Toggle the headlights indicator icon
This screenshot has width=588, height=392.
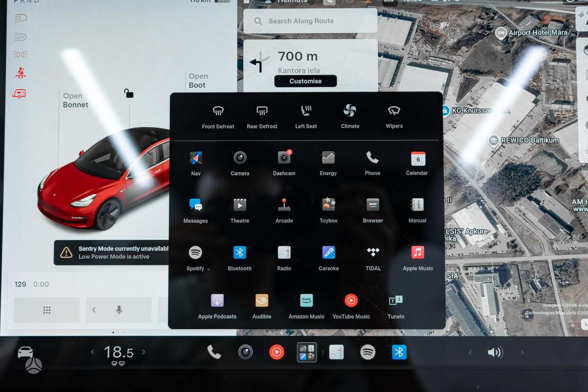tap(21, 18)
